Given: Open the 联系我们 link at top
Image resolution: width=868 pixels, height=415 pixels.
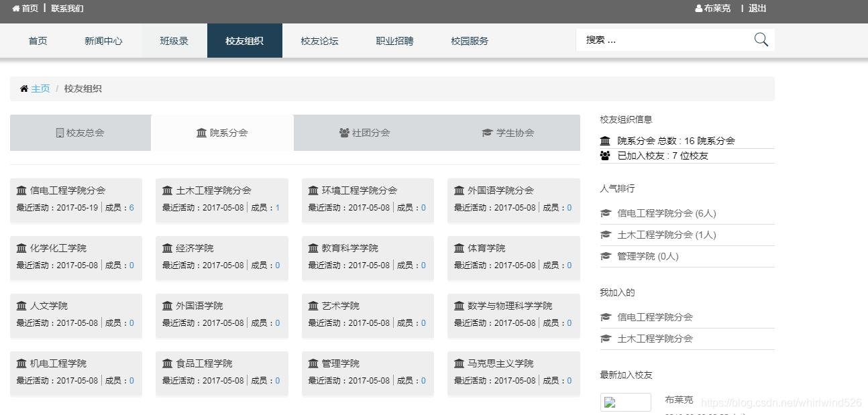Looking at the screenshot, I should pos(68,9).
